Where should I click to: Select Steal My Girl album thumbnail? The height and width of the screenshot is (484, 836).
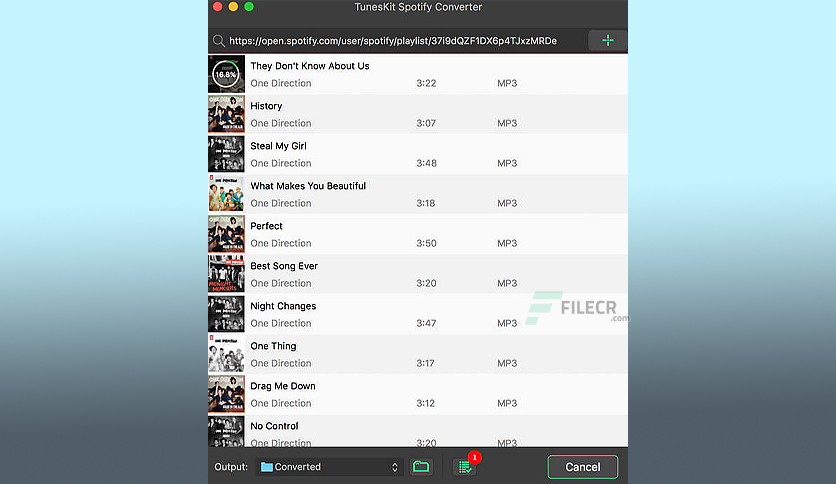point(226,154)
